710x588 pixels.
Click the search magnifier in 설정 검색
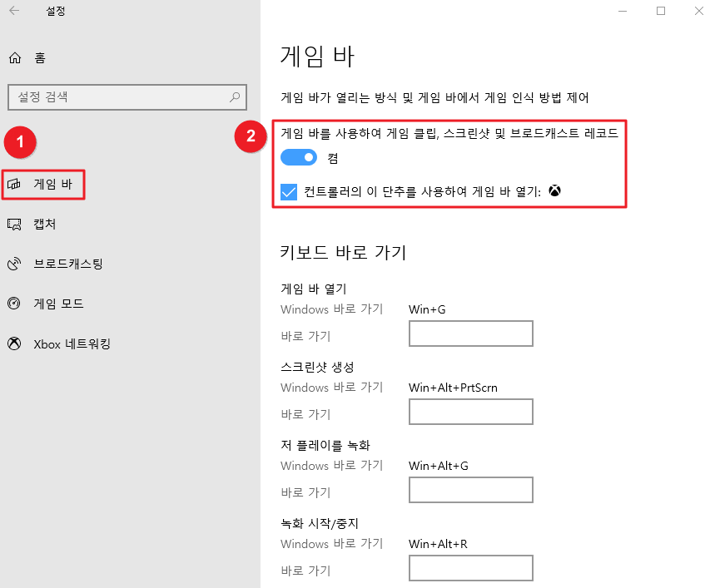tap(235, 97)
